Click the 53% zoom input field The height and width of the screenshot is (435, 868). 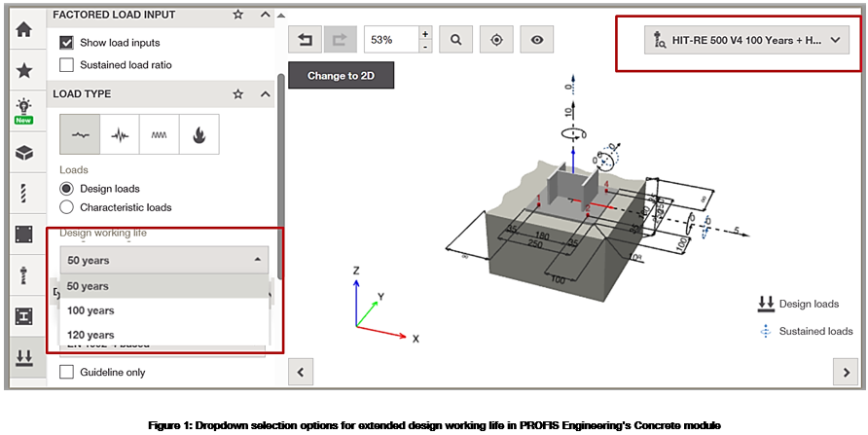pos(391,39)
